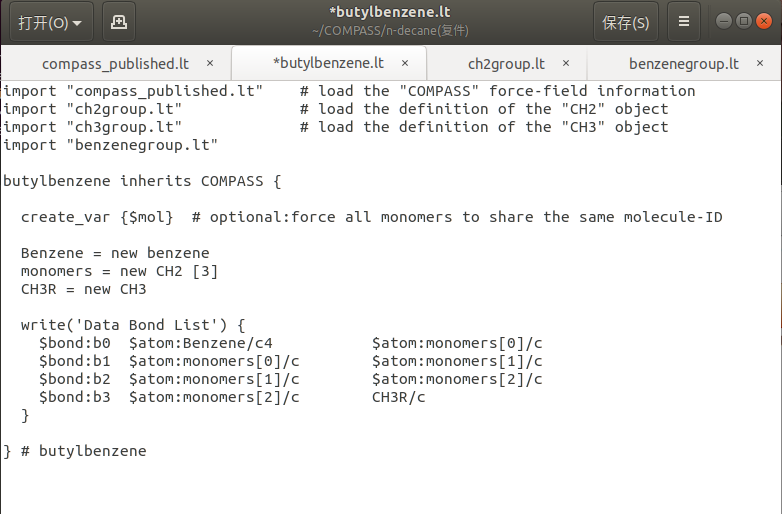Close the gedit window
Image resolution: width=782 pixels, height=514 pixels.
click(764, 21)
